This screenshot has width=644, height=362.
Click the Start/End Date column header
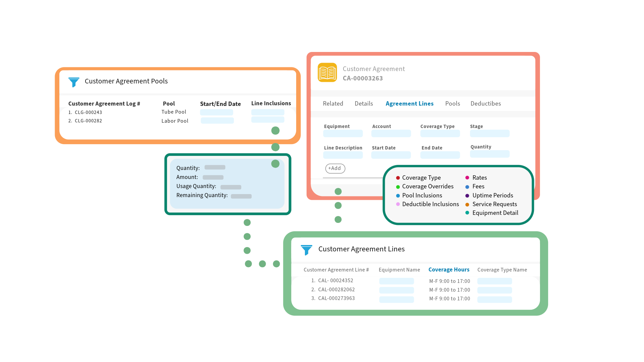point(220,104)
